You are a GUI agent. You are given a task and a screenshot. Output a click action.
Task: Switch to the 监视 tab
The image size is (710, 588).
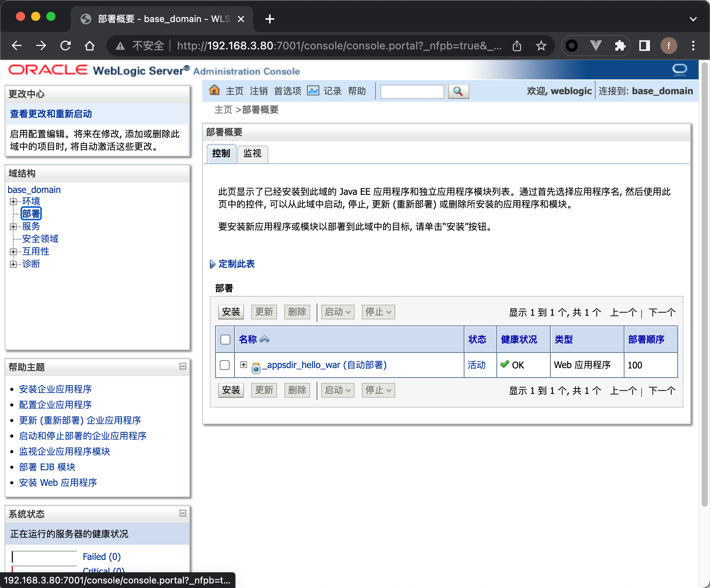tap(252, 153)
